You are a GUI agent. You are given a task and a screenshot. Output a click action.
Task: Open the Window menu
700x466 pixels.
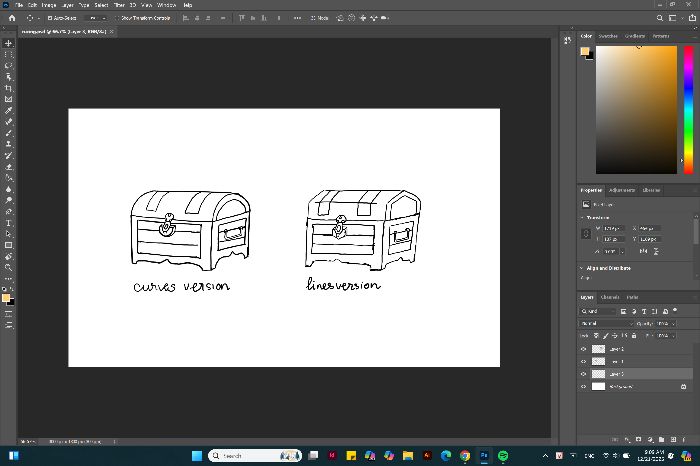click(167, 5)
